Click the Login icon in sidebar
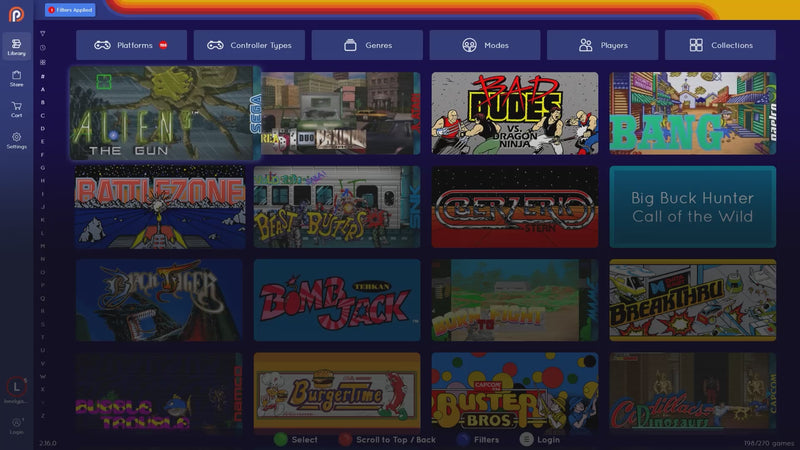Viewport: 800px width, 450px height. pyautogui.click(x=16, y=424)
